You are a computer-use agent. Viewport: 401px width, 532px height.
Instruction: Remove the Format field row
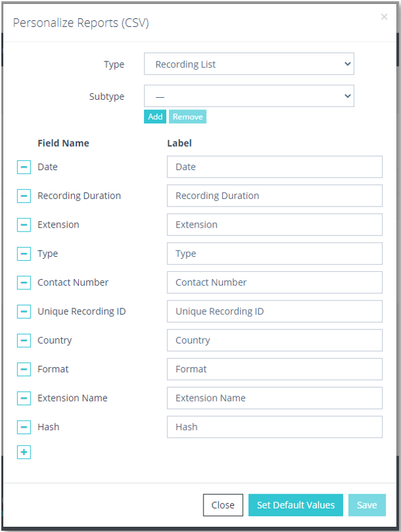click(x=23, y=369)
